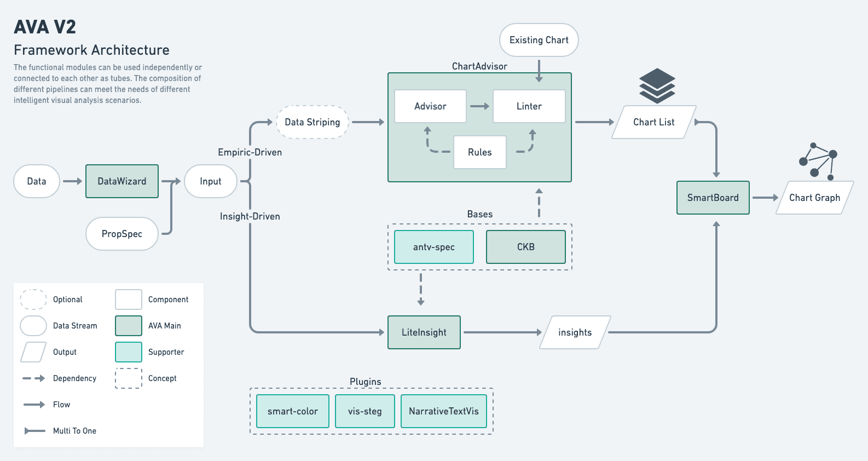This screenshot has height=461, width=868.
Task: Click the arrow from Data to DataWizard
Action: pyautogui.click(x=73, y=181)
